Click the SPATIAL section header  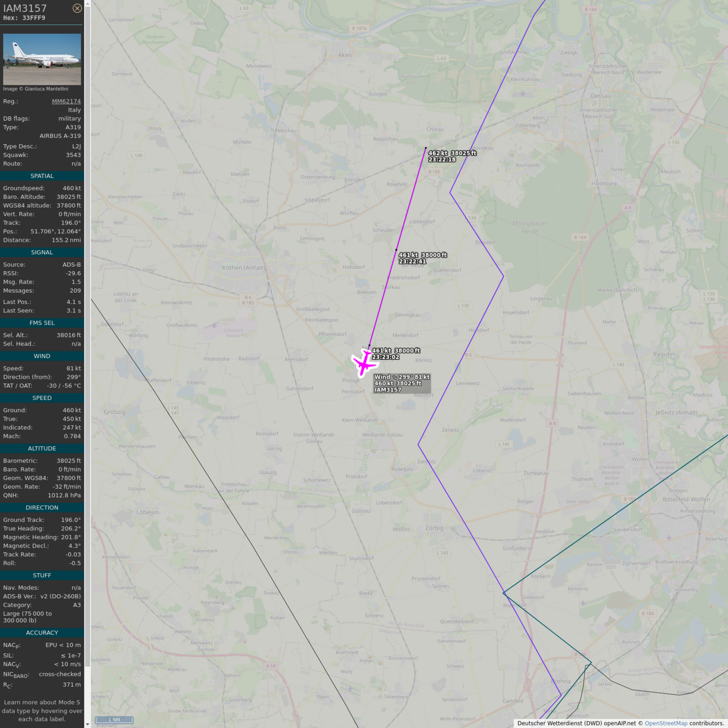(x=42, y=176)
